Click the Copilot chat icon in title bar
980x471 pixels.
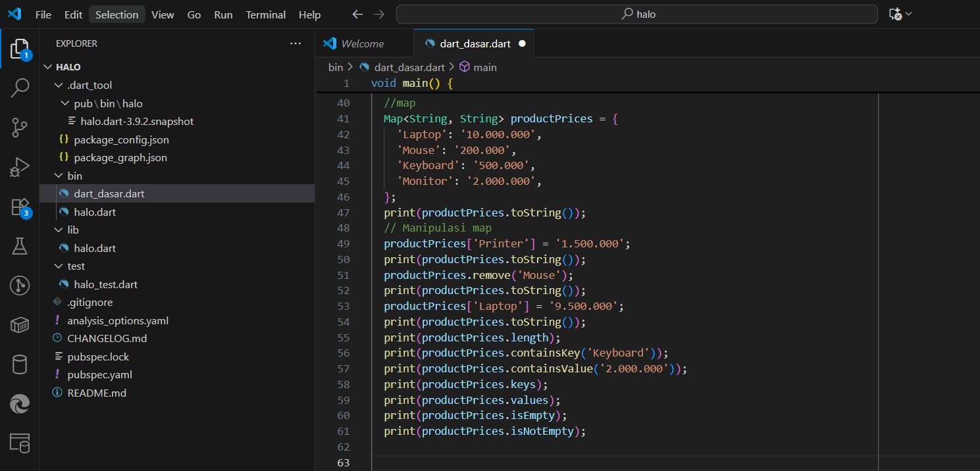[895, 14]
